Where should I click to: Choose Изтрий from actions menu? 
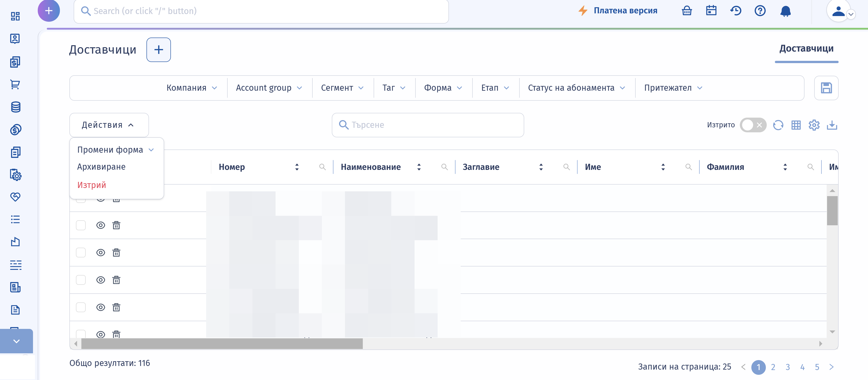pyautogui.click(x=92, y=185)
